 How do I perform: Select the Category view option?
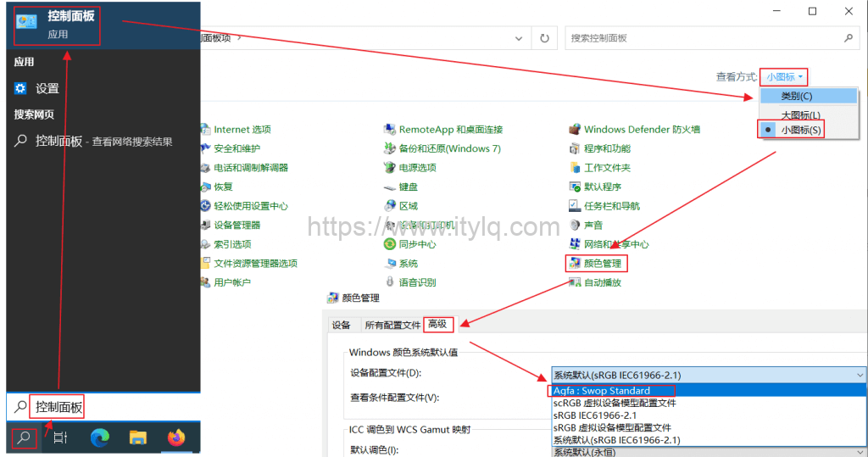(796, 96)
